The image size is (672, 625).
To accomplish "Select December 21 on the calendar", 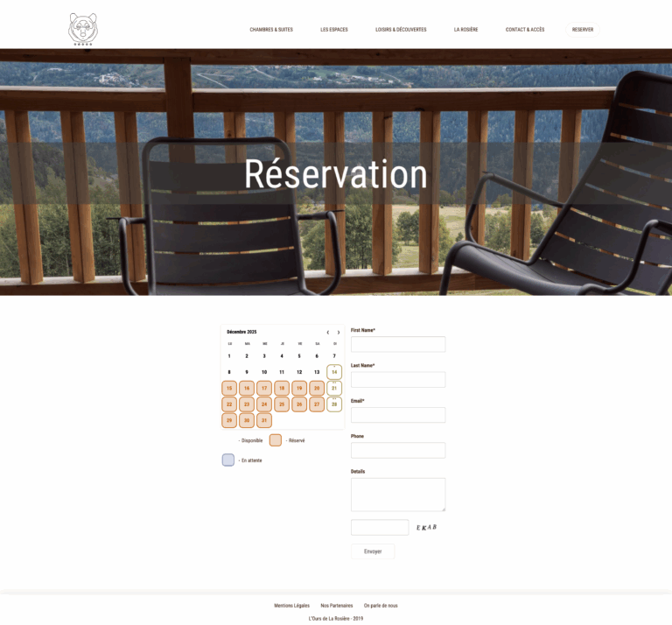I will [x=334, y=388].
